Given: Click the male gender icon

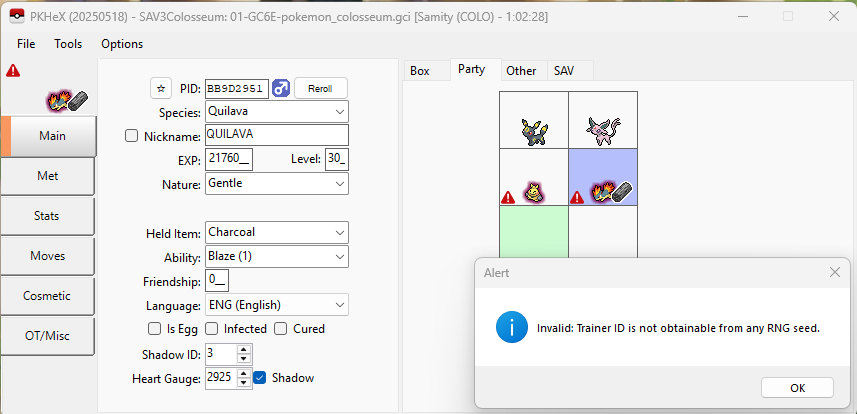Looking at the screenshot, I should tap(281, 88).
